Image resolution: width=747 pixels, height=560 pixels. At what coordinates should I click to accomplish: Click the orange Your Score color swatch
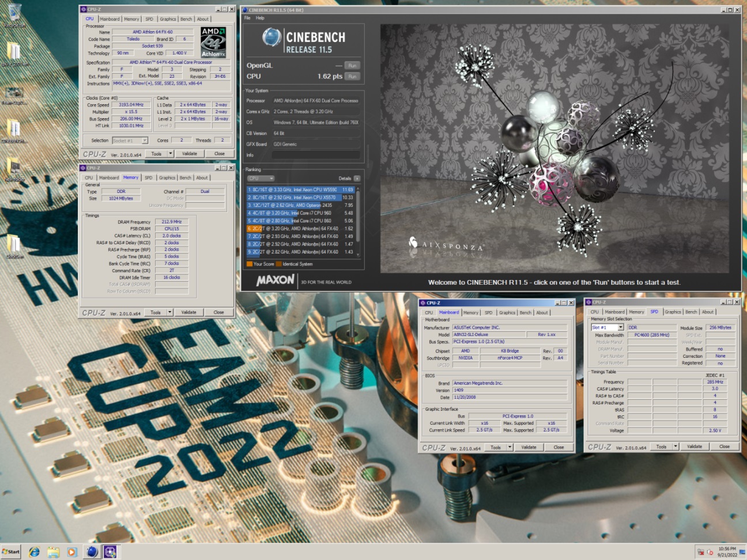[249, 264]
